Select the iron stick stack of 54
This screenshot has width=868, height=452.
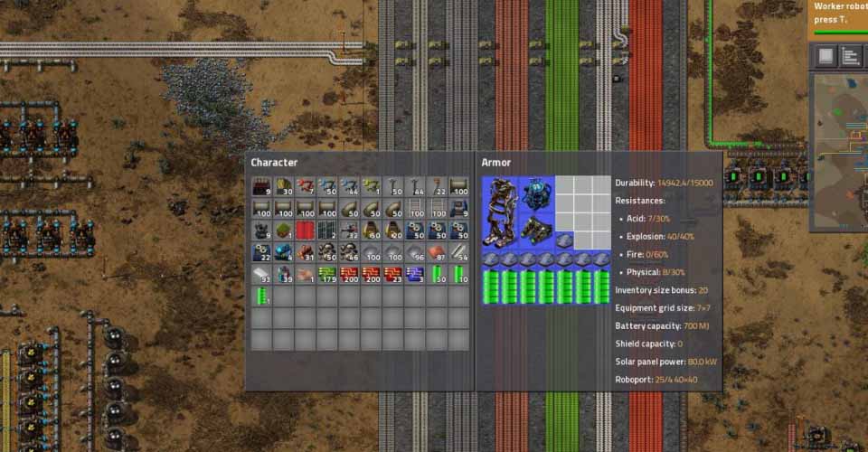click(x=459, y=252)
